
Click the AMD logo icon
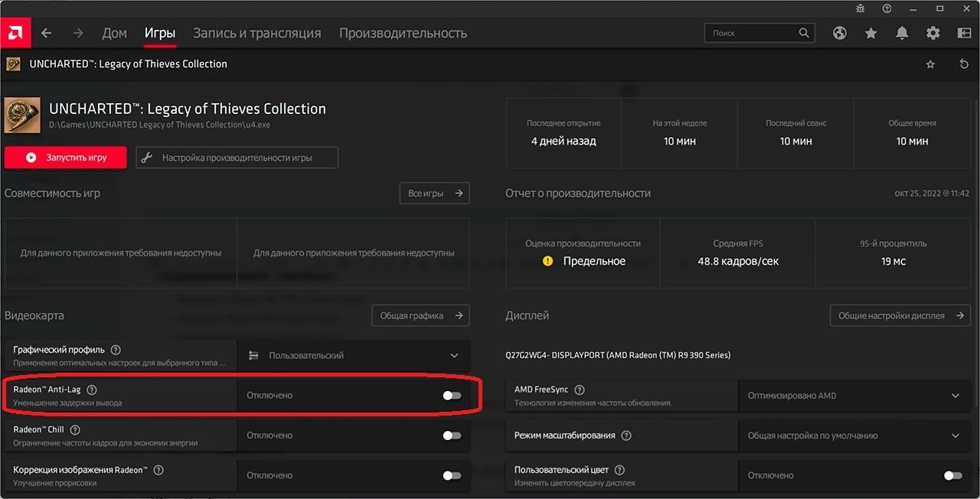(14, 33)
